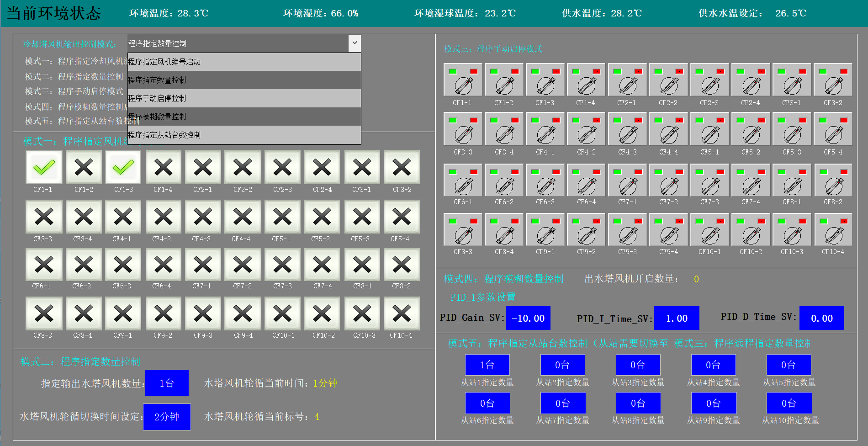Click the CF4-2 rotary selector switch
868x446 pixels.
pos(586,134)
